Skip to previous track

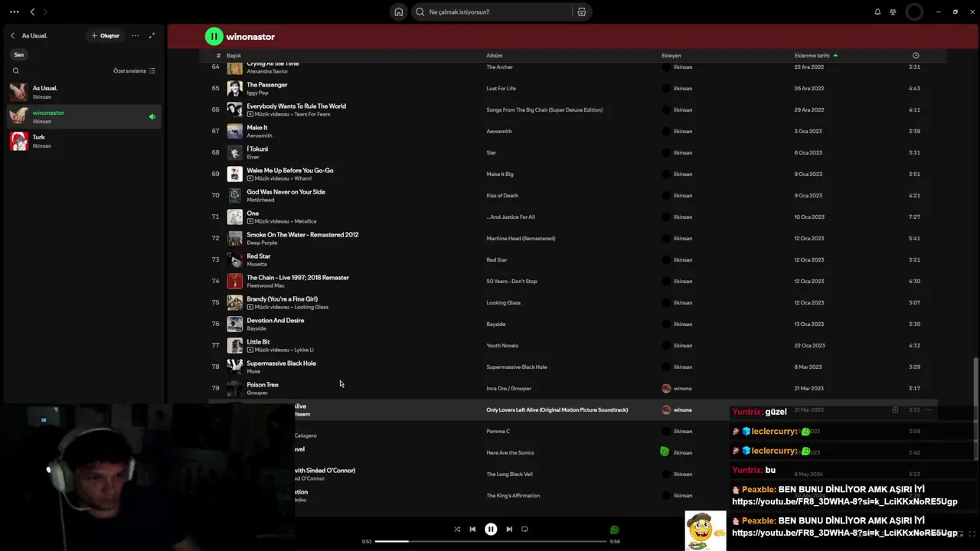click(x=472, y=529)
